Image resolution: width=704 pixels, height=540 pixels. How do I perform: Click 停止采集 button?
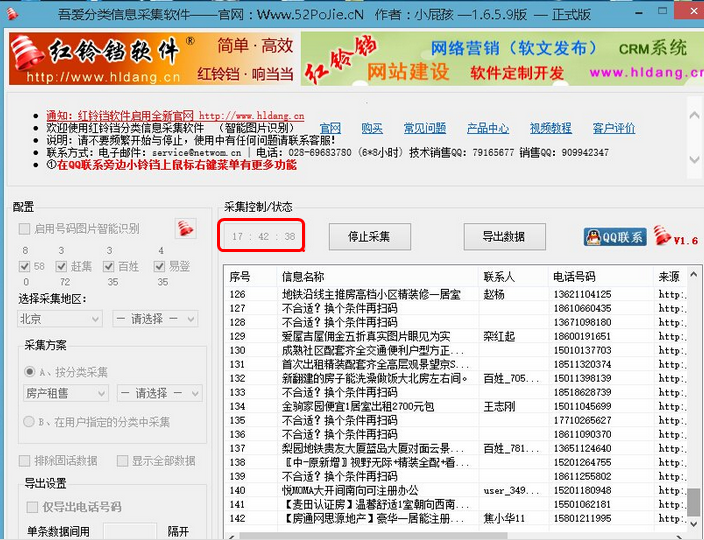pos(370,237)
